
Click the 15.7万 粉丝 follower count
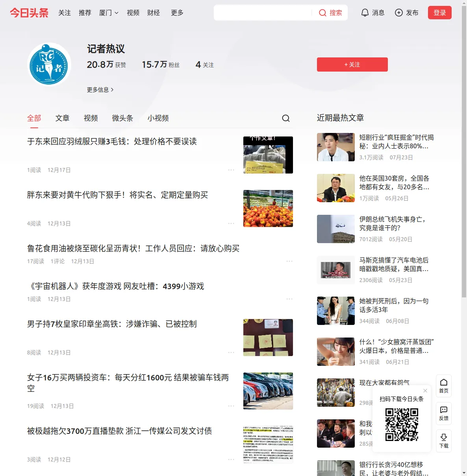click(161, 65)
